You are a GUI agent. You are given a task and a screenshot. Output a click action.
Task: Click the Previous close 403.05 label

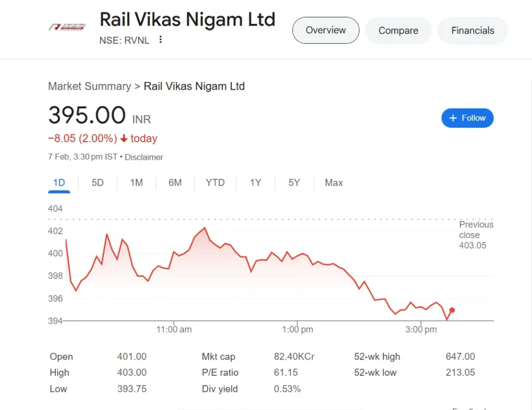[476, 235]
